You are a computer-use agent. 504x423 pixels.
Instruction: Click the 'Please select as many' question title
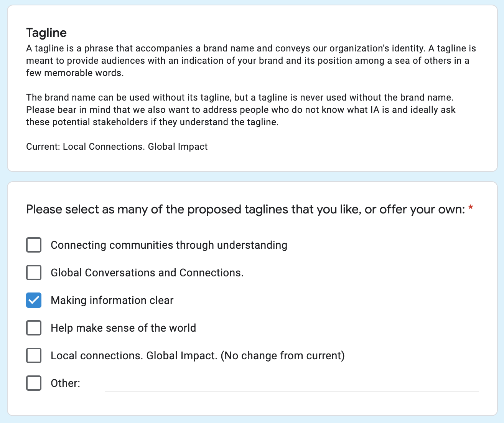click(245, 210)
